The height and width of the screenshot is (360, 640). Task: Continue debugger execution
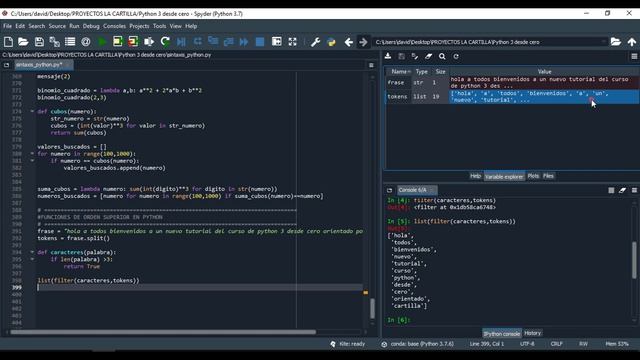coord(244,42)
